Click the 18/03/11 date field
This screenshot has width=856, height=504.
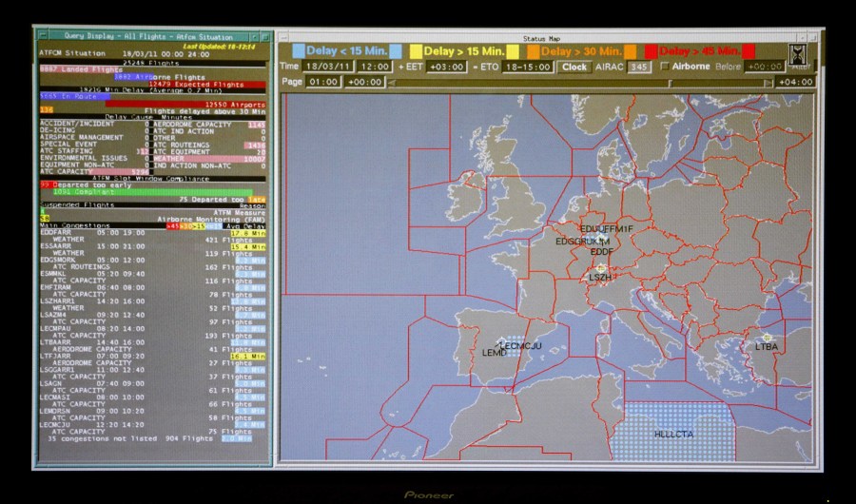(329, 67)
